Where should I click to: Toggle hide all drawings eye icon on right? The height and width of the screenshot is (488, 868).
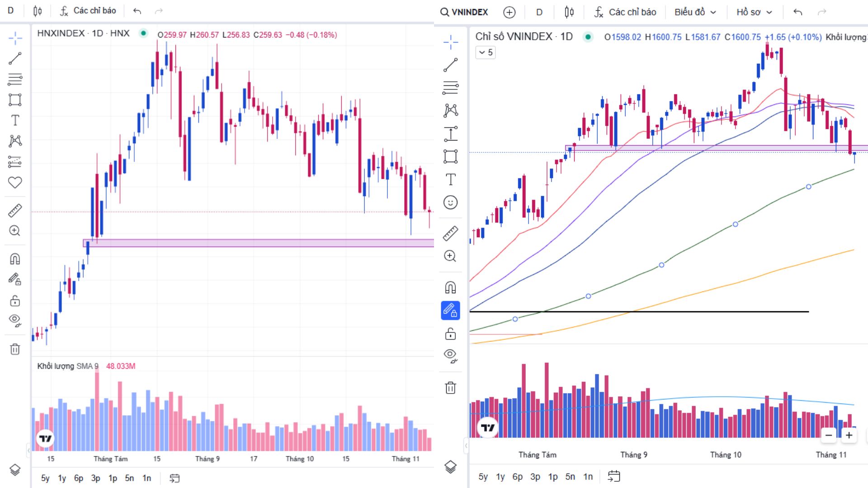point(450,356)
